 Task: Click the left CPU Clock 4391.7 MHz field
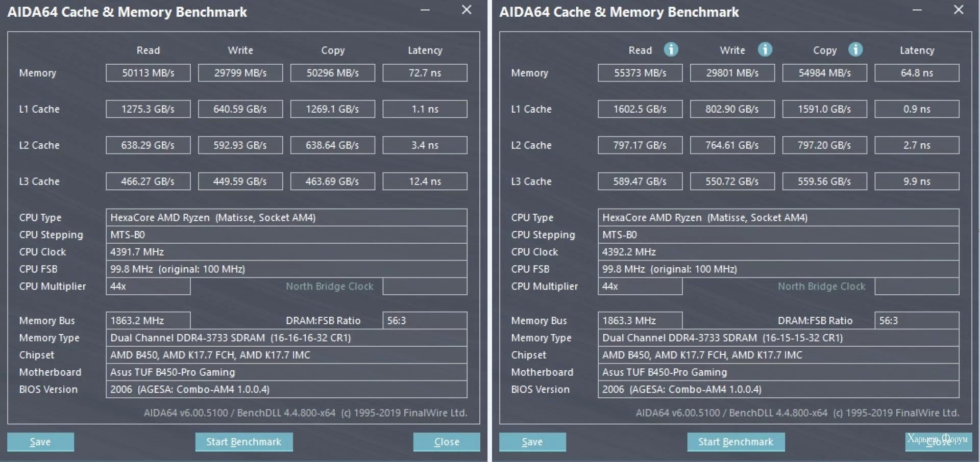[x=286, y=252]
